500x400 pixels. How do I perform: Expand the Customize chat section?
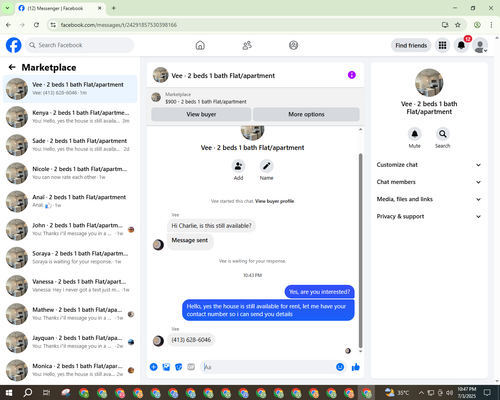pyautogui.click(x=429, y=165)
